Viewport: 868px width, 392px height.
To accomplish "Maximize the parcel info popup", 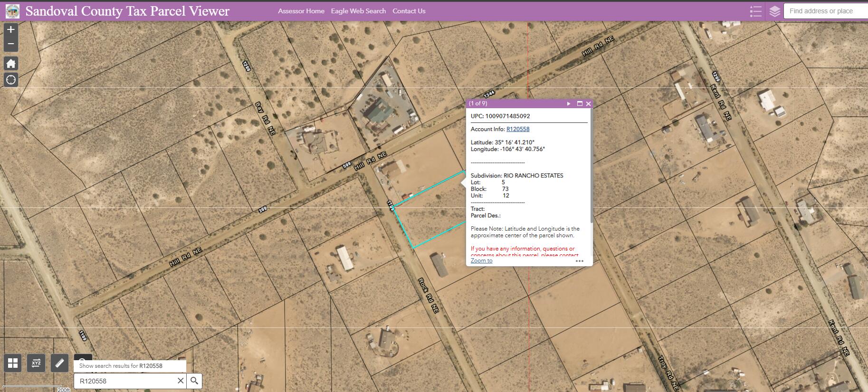I will click(x=580, y=103).
